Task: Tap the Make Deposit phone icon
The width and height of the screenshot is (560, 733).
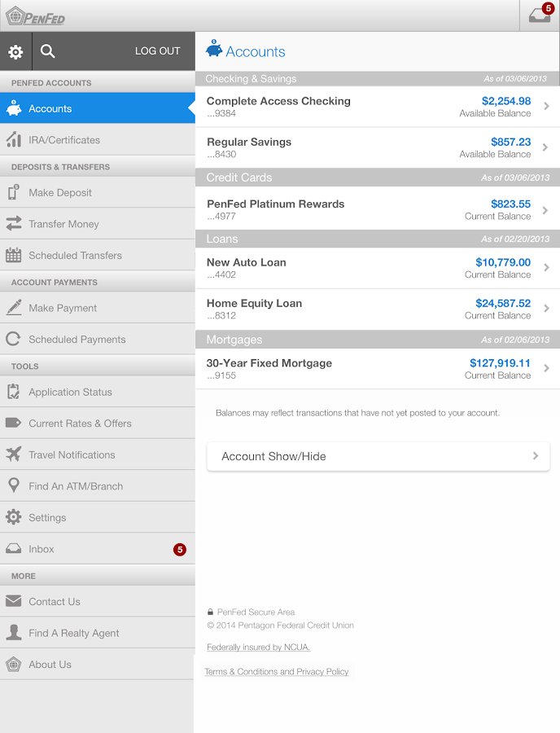Action: click(x=13, y=193)
